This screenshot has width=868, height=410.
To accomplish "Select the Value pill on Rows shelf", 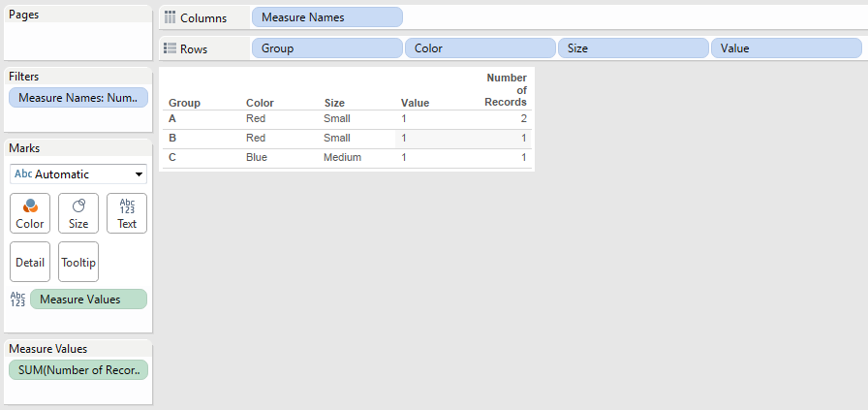I will point(786,47).
